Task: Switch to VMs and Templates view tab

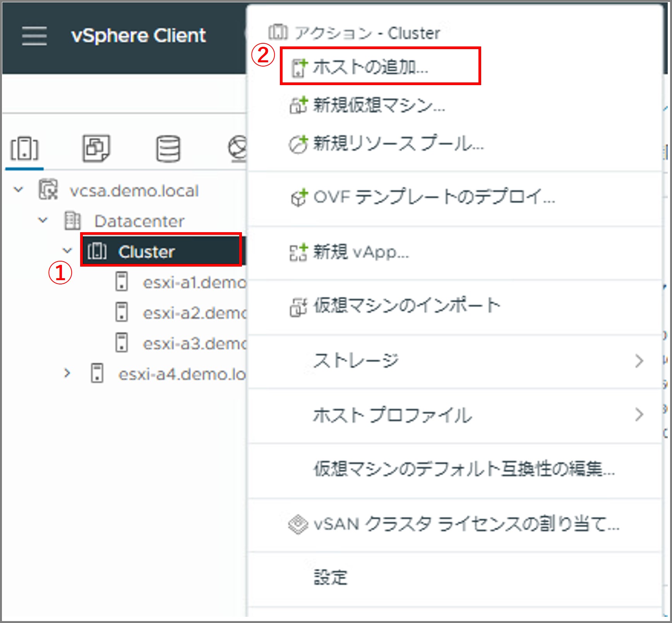Action: point(96,149)
